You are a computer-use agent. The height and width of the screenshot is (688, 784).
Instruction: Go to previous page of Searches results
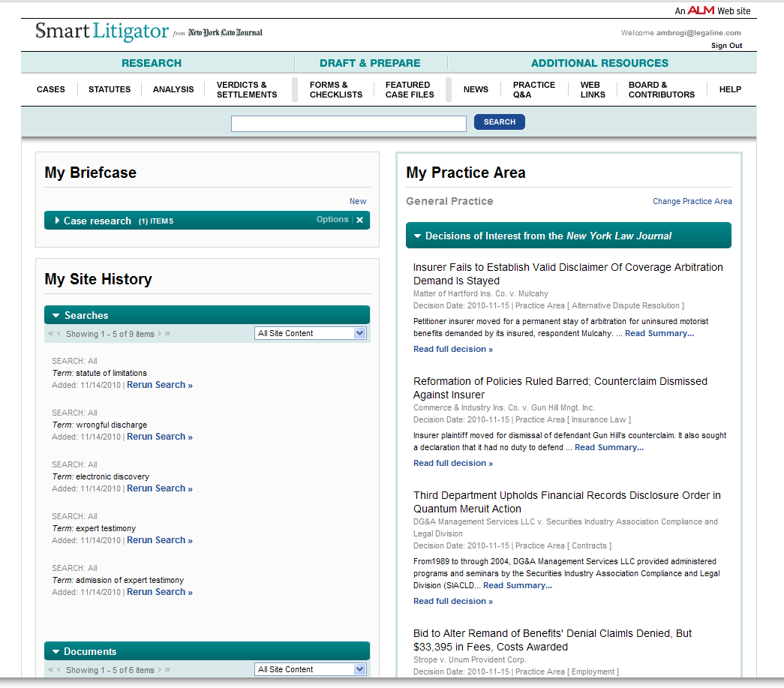click(x=59, y=334)
